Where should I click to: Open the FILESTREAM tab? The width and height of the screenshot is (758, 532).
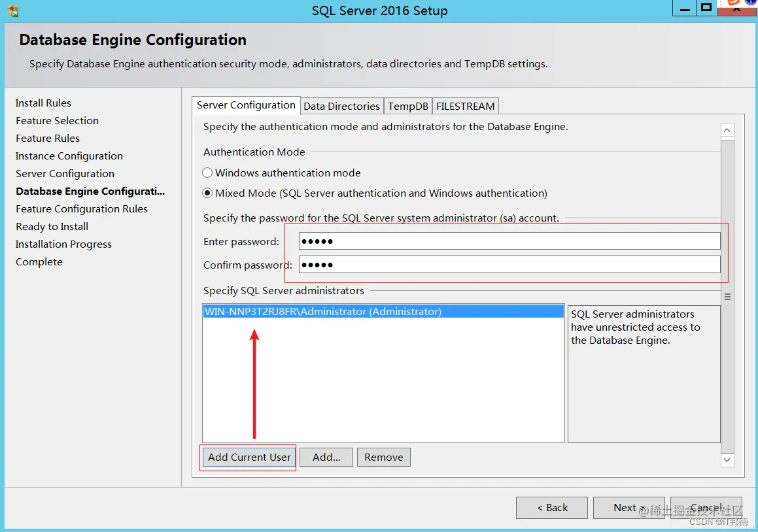coord(465,107)
